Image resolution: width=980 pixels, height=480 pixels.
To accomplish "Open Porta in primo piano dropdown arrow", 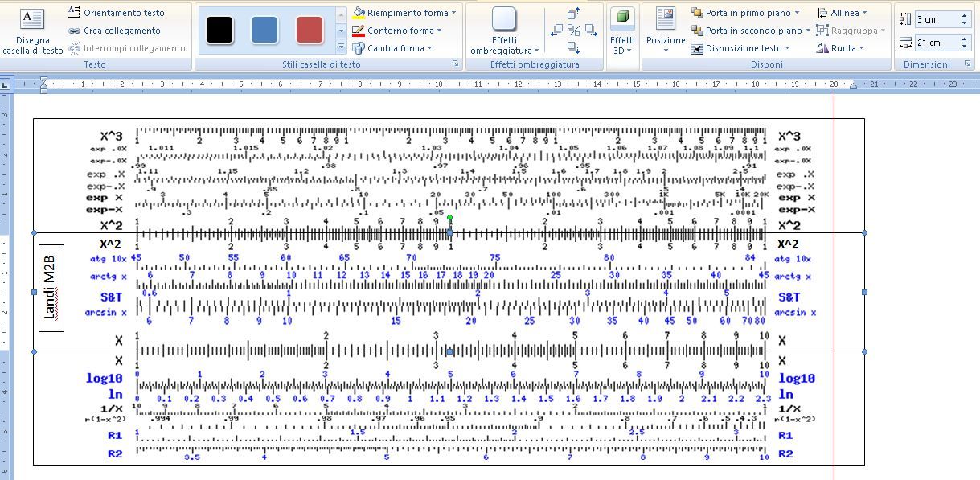I will [797, 13].
